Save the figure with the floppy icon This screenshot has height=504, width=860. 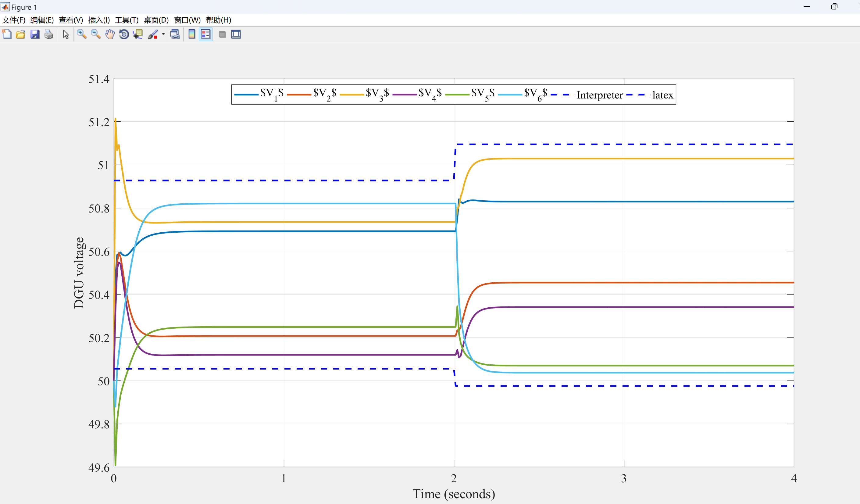click(x=35, y=34)
